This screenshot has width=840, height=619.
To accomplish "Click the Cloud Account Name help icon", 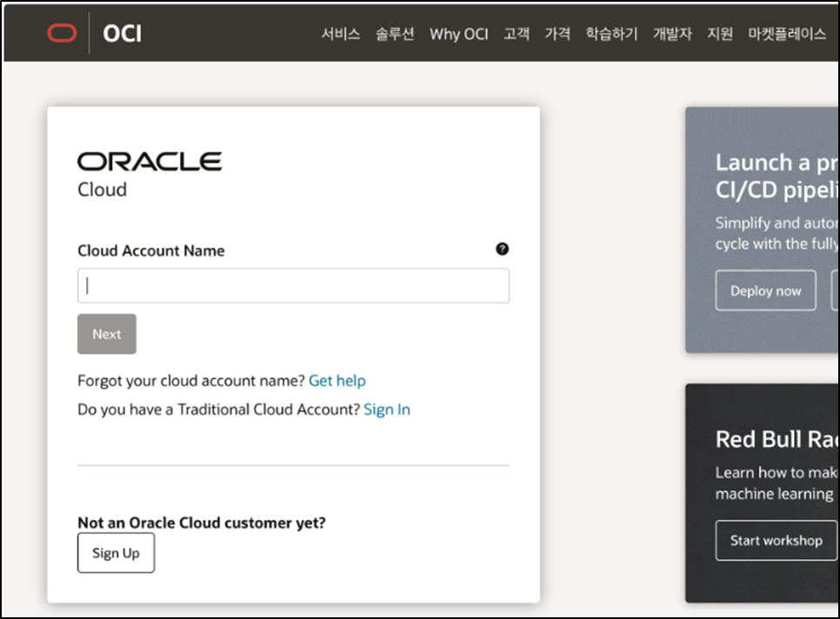I will tap(502, 249).
